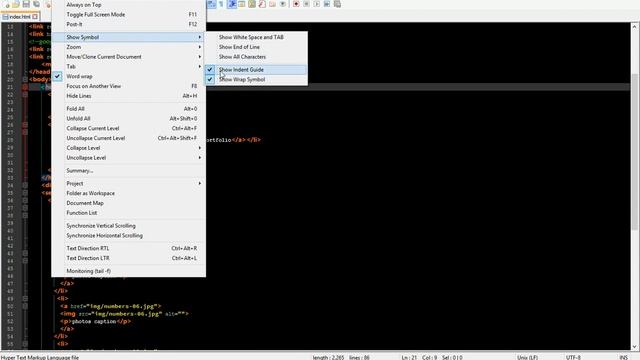Choose Unfold All
This screenshot has height=360, width=640.
(128, 118)
